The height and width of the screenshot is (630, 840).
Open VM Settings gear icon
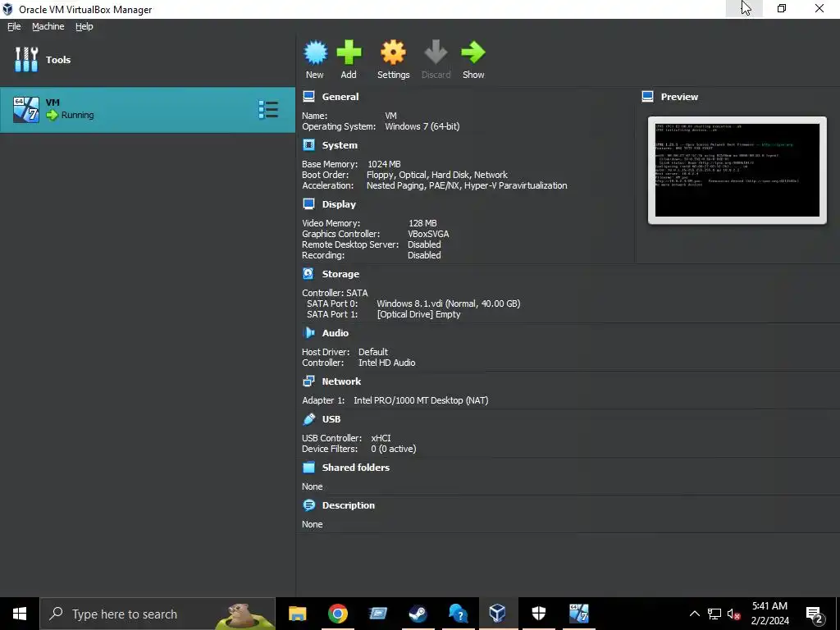click(x=393, y=52)
